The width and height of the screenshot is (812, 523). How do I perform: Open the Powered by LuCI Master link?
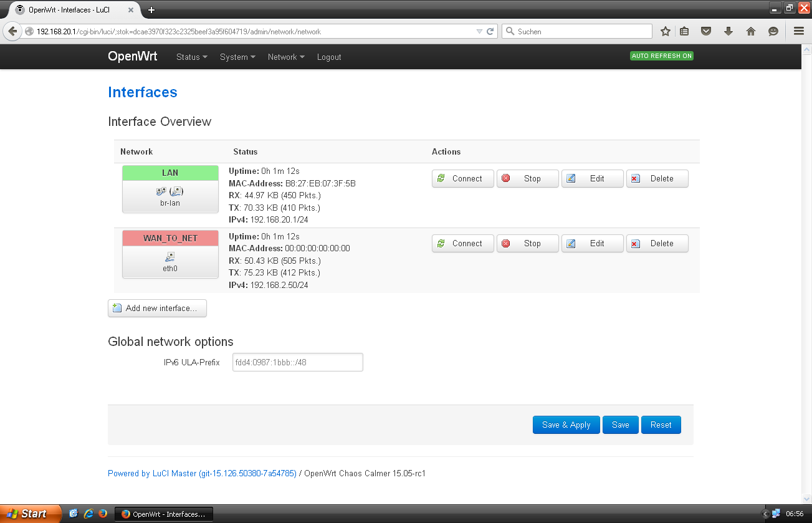point(202,474)
